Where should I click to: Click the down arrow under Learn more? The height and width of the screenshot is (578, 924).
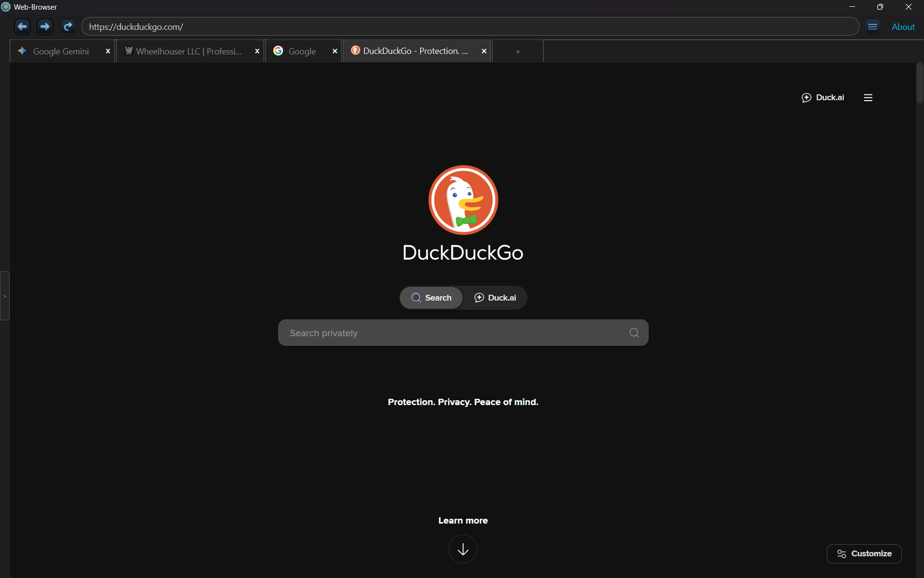tap(463, 549)
